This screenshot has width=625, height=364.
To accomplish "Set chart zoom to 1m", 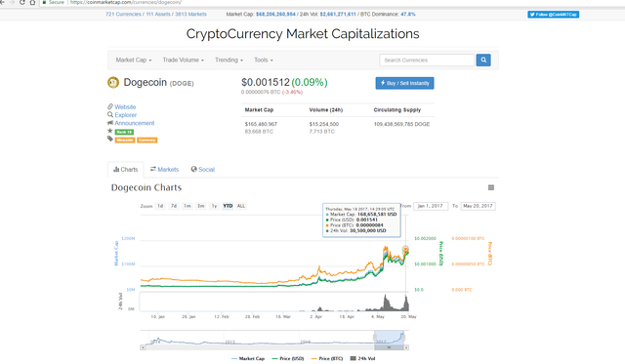I will tap(187, 206).
